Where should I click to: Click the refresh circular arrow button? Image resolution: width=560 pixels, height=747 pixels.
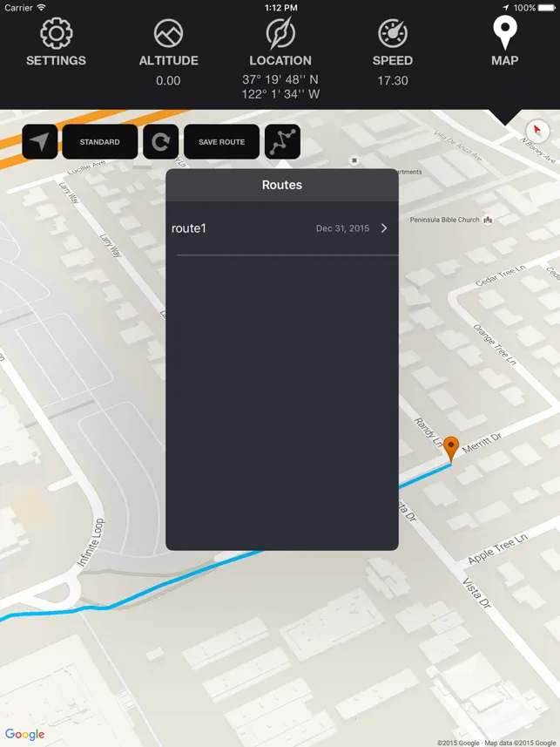161,142
